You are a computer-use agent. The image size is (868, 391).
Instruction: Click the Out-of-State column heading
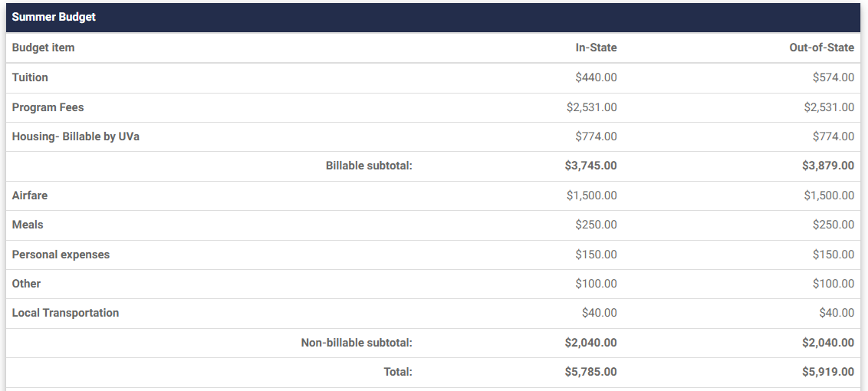tap(821, 48)
